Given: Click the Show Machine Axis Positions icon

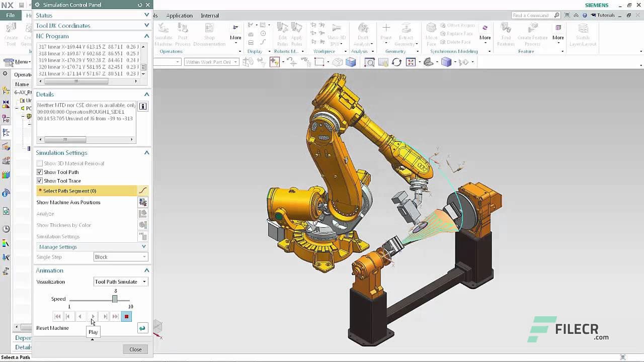Looking at the screenshot, I should point(143,202).
